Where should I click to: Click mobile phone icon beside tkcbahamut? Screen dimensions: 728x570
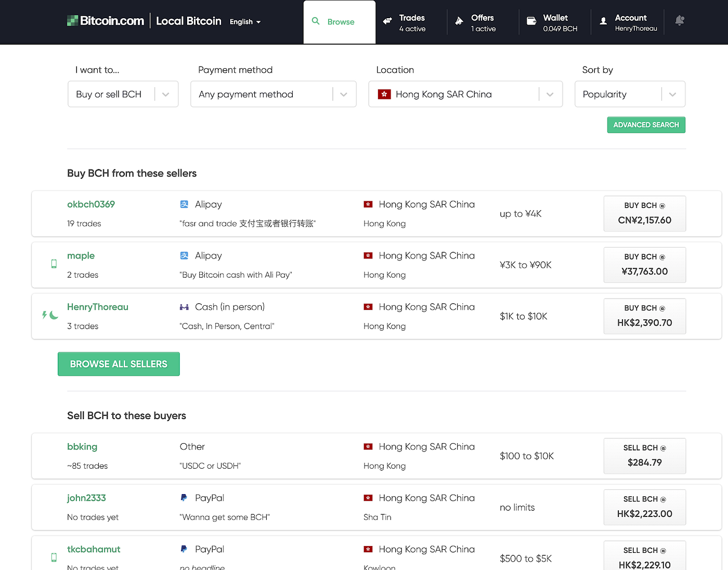tap(54, 558)
